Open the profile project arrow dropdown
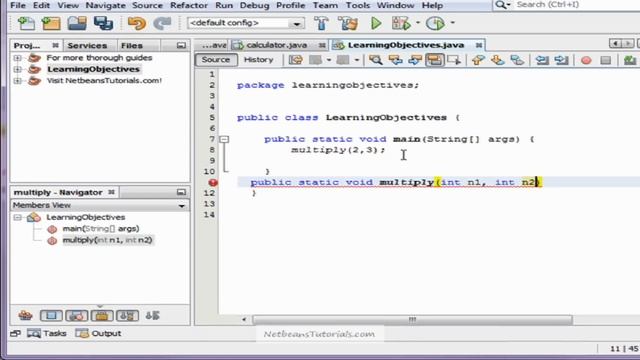The image size is (640, 360). point(452,23)
